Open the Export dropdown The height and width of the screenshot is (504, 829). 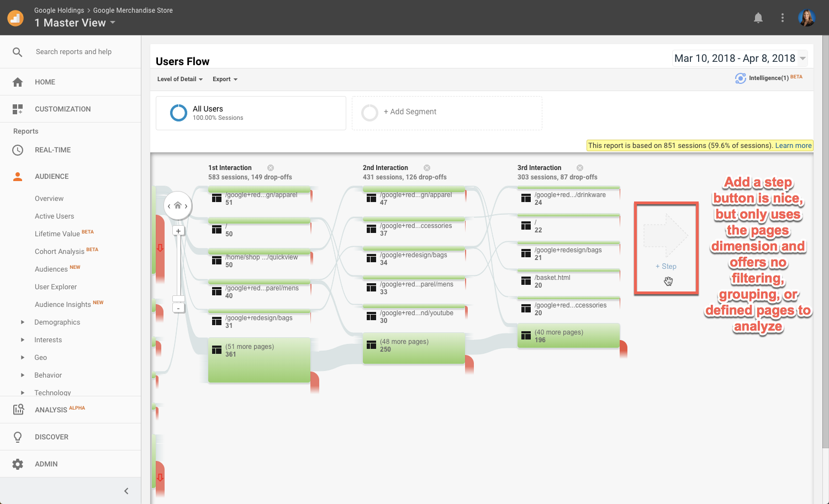(225, 79)
